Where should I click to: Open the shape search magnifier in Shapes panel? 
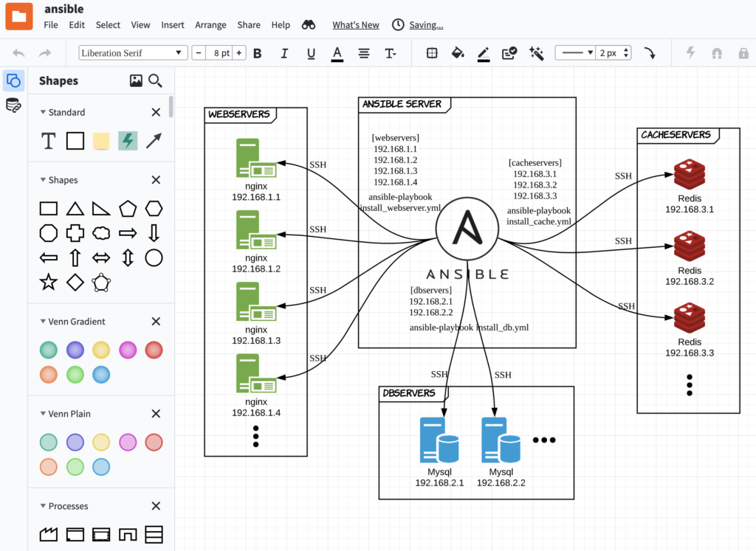155,80
